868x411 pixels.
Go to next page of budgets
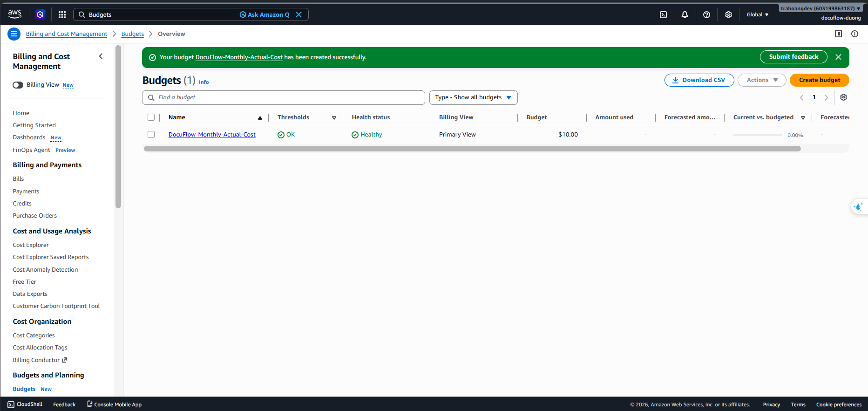(826, 97)
